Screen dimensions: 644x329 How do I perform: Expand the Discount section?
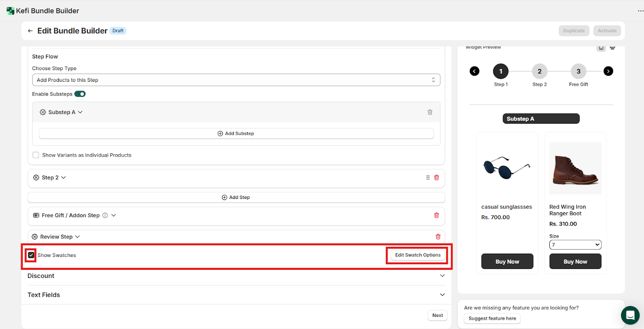[442, 276]
